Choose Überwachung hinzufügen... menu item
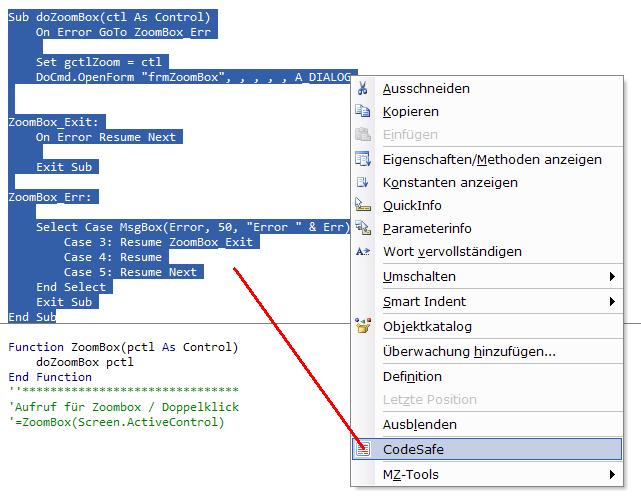Image resolution: width=641 pixels, height=504 pixels. [x=469, y=351]
